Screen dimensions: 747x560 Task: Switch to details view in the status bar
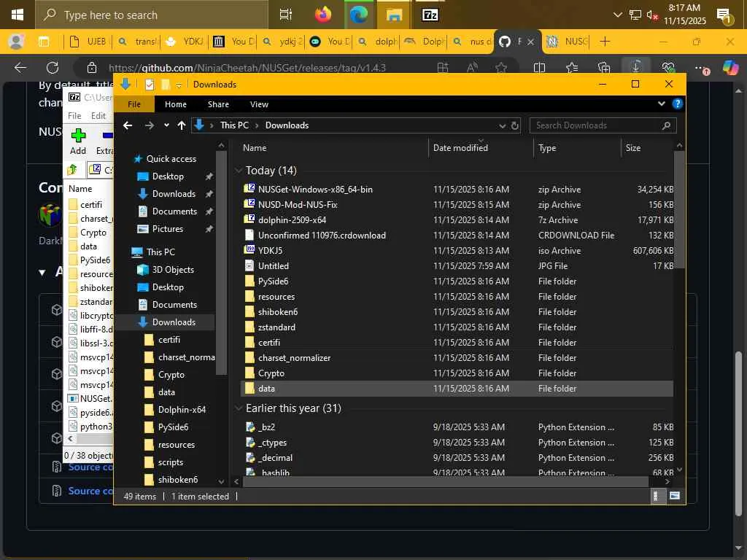pos(656,497)
